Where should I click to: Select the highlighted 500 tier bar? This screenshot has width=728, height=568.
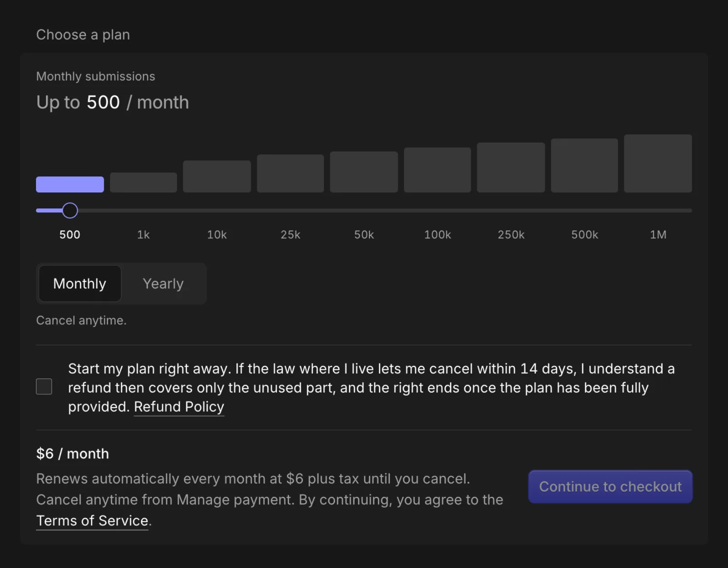click(70, 185)
